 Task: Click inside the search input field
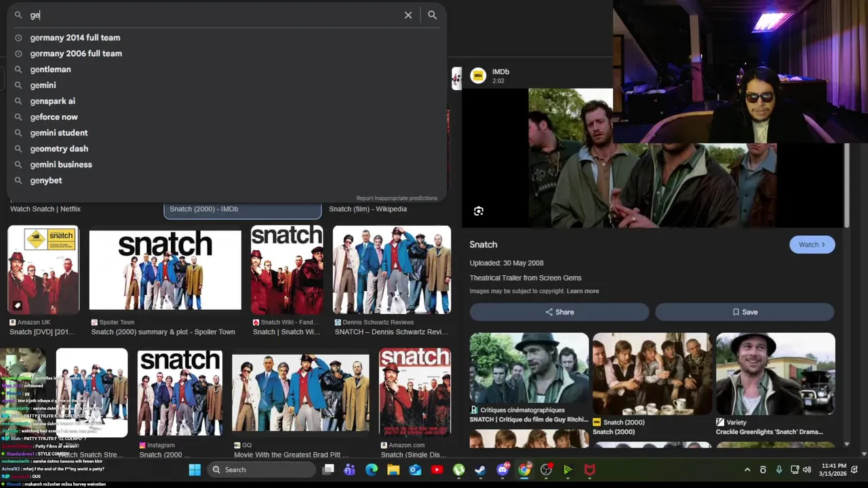tap(214, 15)
